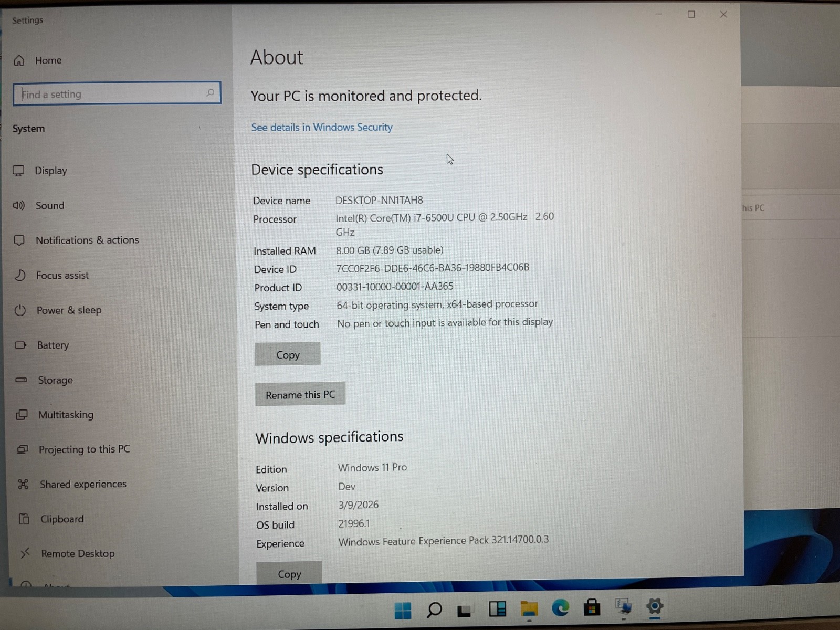Image resolution: width=840 pixels, height=630 pixels.
Task: Focus the Find a setting search box
Action: [x=117, y=93]
